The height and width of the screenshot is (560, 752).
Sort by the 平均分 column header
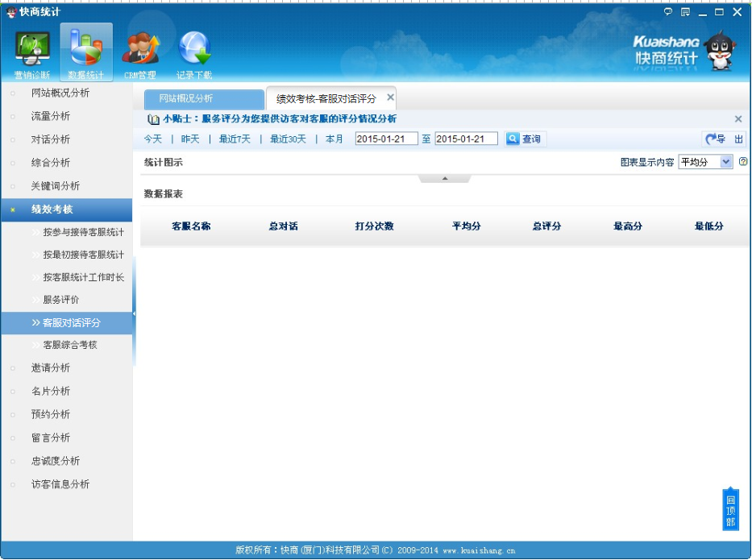[x=466, y=226]
